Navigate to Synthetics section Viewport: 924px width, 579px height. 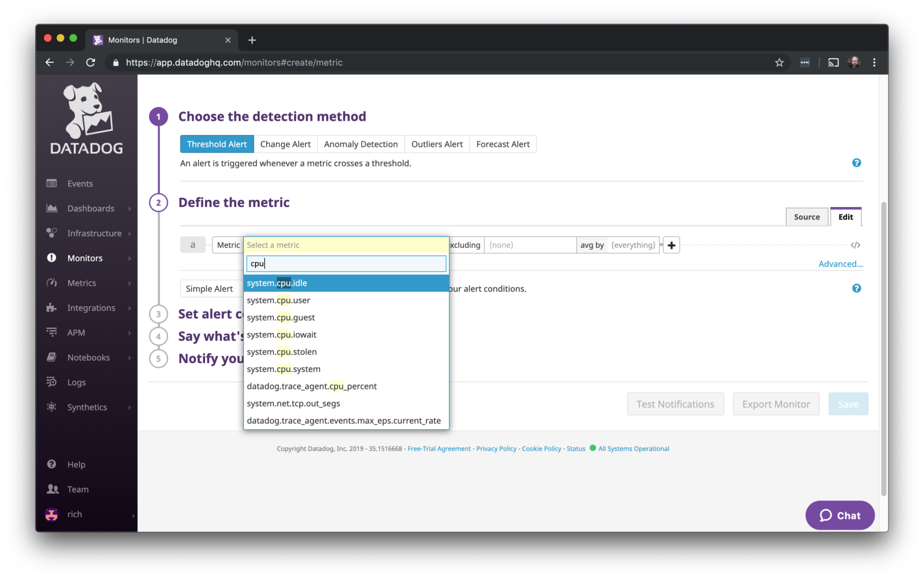coord(88,407)
